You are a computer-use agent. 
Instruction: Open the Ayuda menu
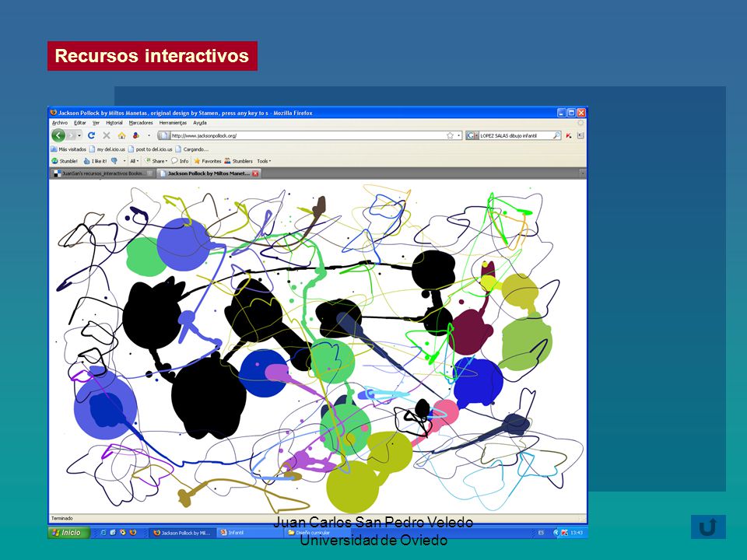(x=200, y=123)
